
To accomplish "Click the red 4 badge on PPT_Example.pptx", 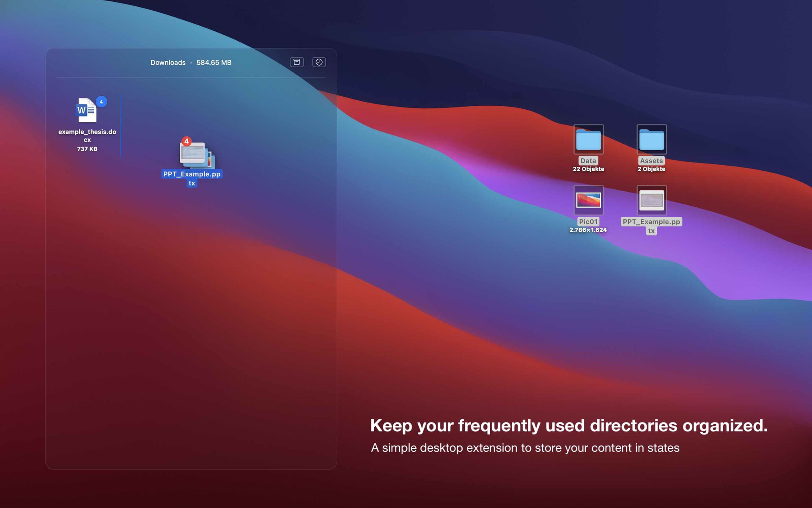I will click(187, 141).
